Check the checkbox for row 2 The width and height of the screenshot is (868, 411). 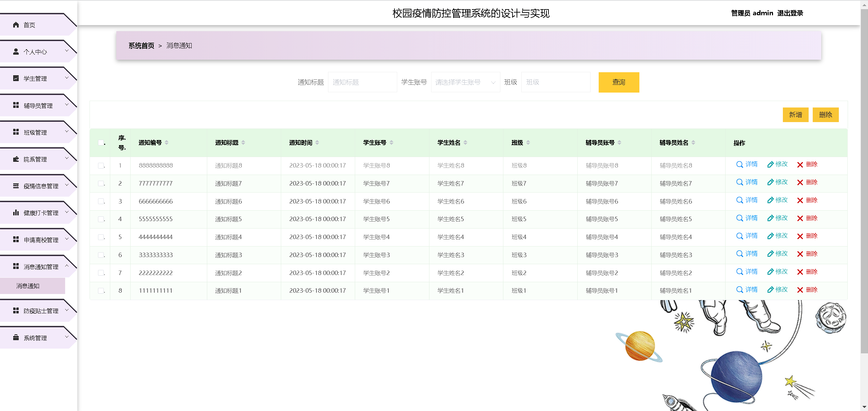(x=101, y=183)
